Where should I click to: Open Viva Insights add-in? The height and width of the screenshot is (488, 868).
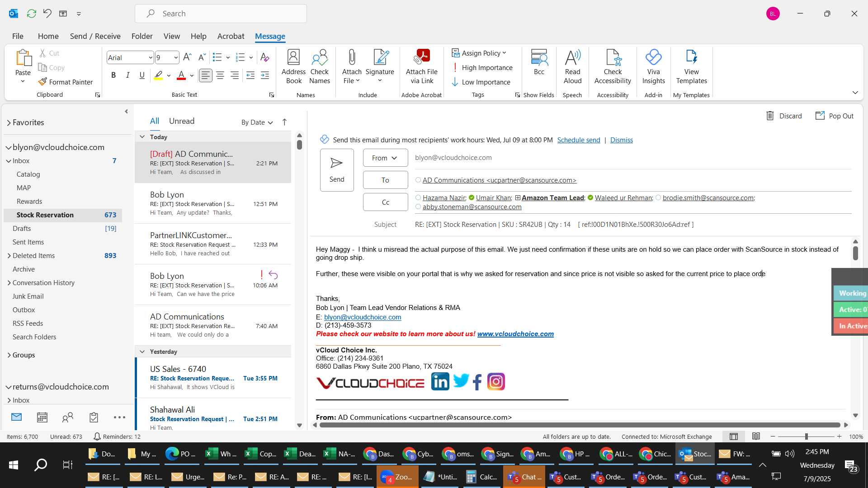pyautogui.click(x=653, y=66)
